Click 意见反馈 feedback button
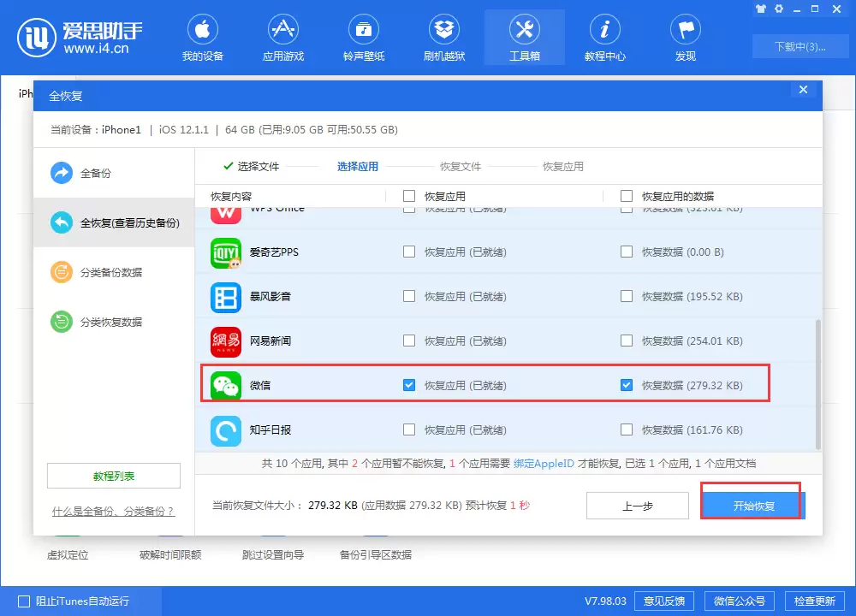The image size is (856, 616). 664,601
